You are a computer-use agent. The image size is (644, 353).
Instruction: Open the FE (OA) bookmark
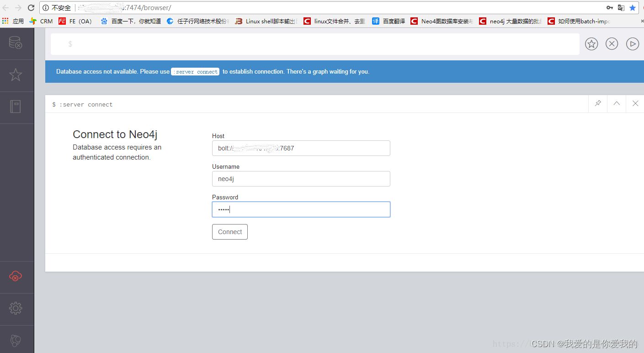[x=76, y=21]
